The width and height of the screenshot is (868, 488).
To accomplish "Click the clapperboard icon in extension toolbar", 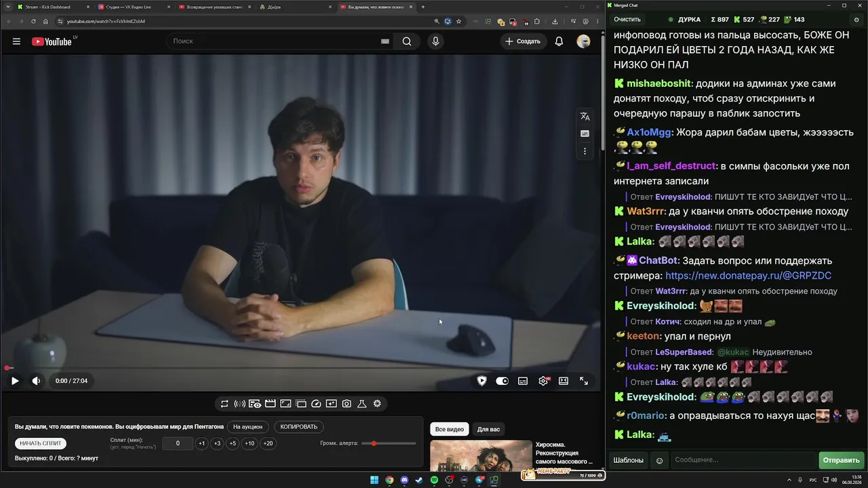I will [270, 404].
